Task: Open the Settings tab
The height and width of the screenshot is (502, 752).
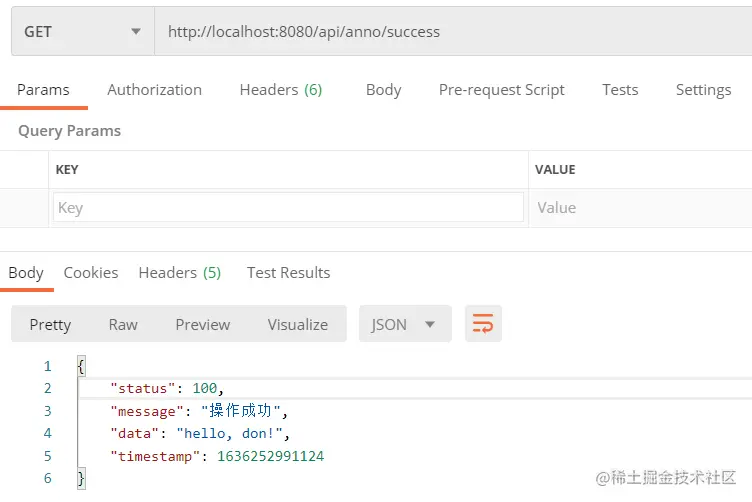Action: tap(704, 90)
